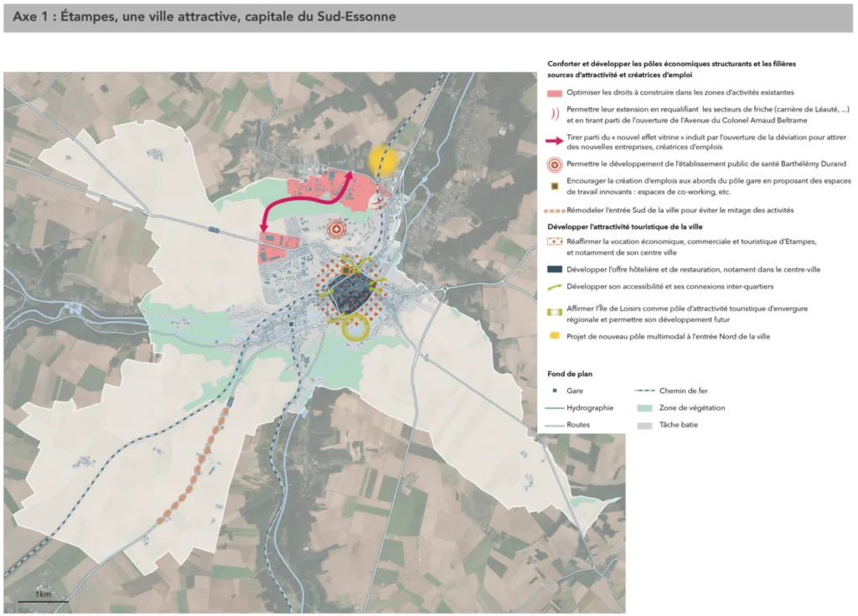858x616 pixels.
Task: Select the pink zones d'activités legend swatch
Action: click(x=555, y=92)
